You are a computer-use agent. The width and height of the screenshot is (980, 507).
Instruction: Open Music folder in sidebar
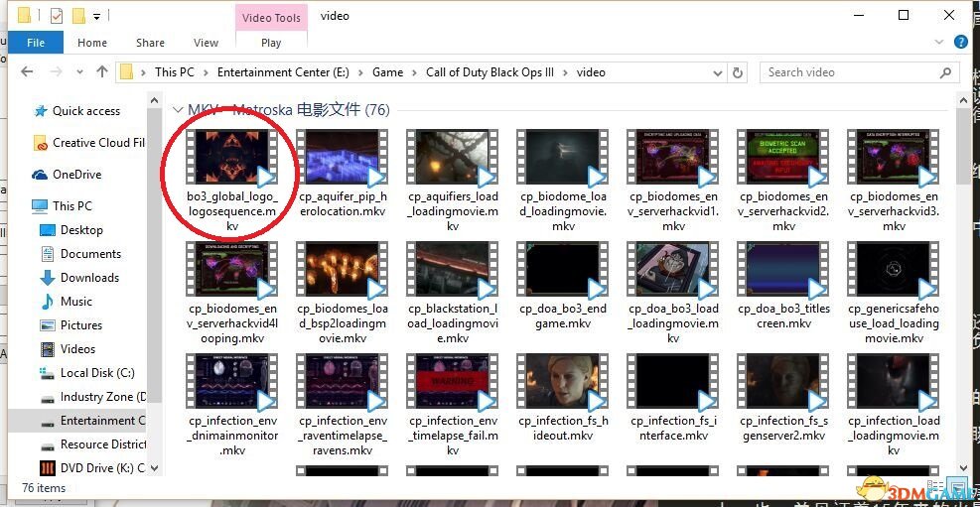click(x=67, y=302)
